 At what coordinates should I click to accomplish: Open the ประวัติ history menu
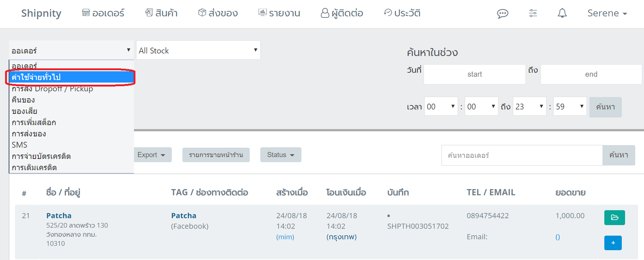pos(402,13)
